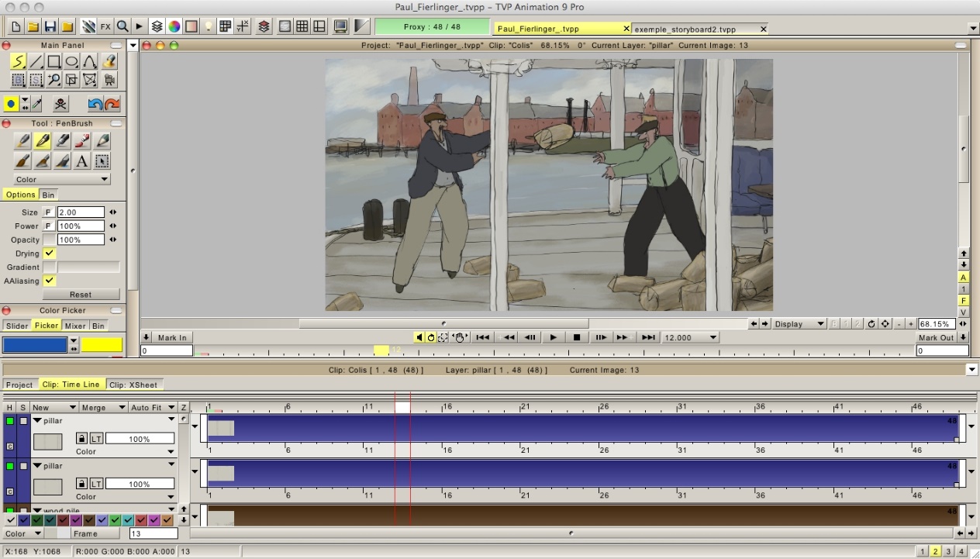980x559 pixels.
Task: Toggle the Drying checkbox
Action: [50, 254]
